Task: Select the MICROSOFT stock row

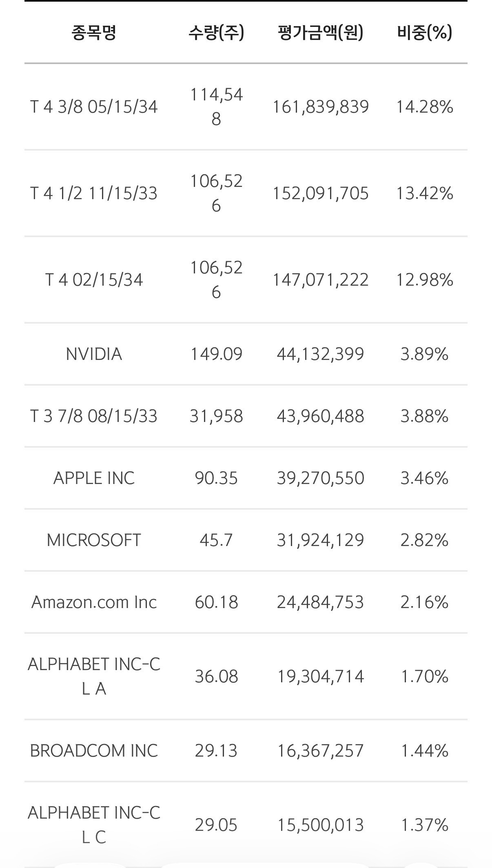Action: [246, 540]
